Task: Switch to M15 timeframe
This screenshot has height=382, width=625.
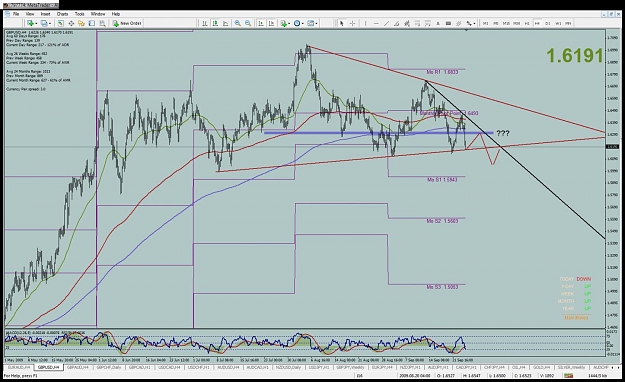Action: pyautogui.click(x=506, y=24)
